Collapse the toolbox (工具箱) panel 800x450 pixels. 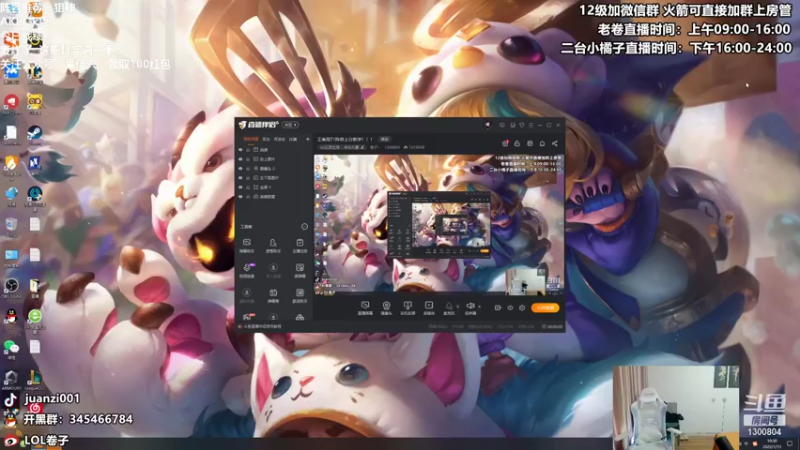click(x=305, y=227)
